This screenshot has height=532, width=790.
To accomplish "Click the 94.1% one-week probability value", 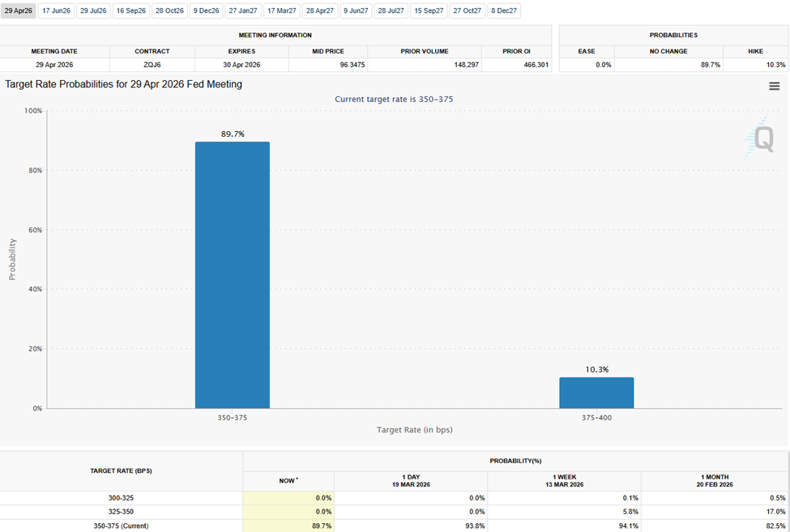I will point(629,526).
